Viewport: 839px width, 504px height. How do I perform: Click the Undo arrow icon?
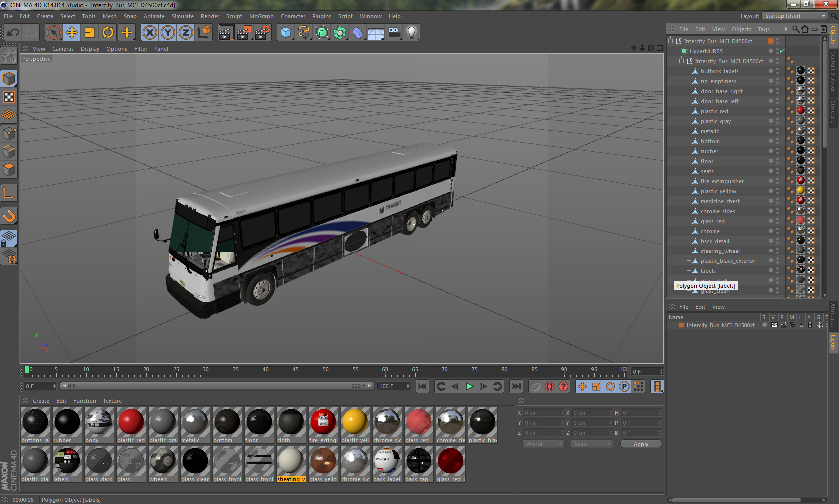click(x=13, y=33)
